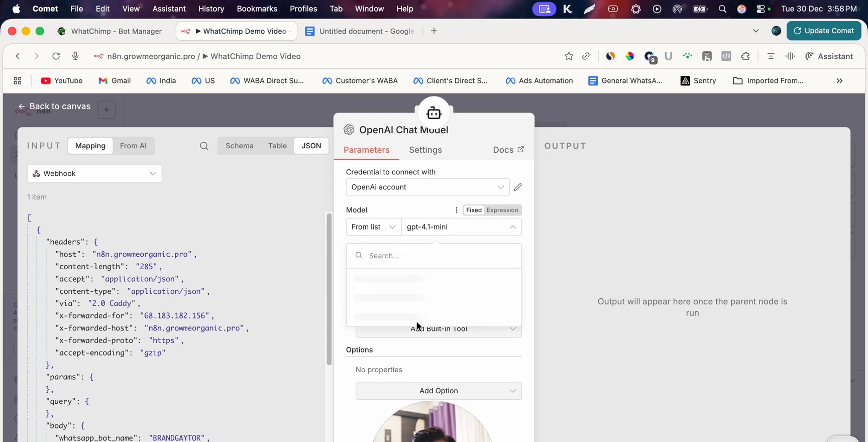
Task: Open the Sentry bookmark
Action: (698, 81)
